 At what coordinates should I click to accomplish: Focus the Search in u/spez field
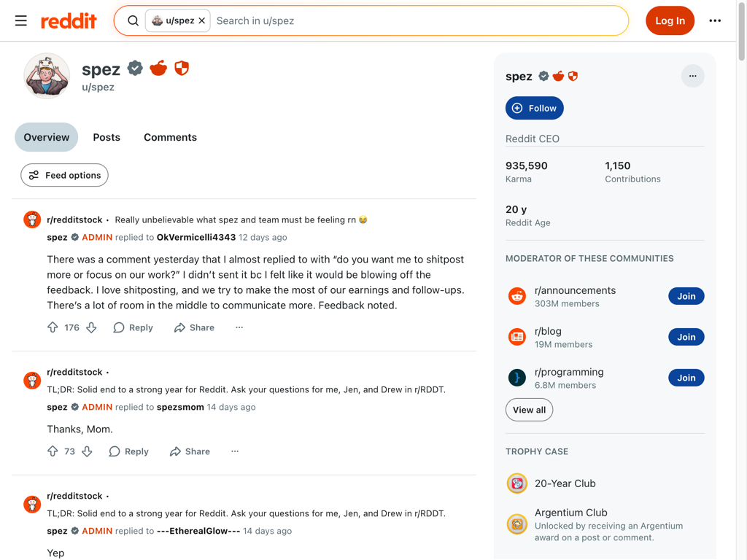[416, 20]
